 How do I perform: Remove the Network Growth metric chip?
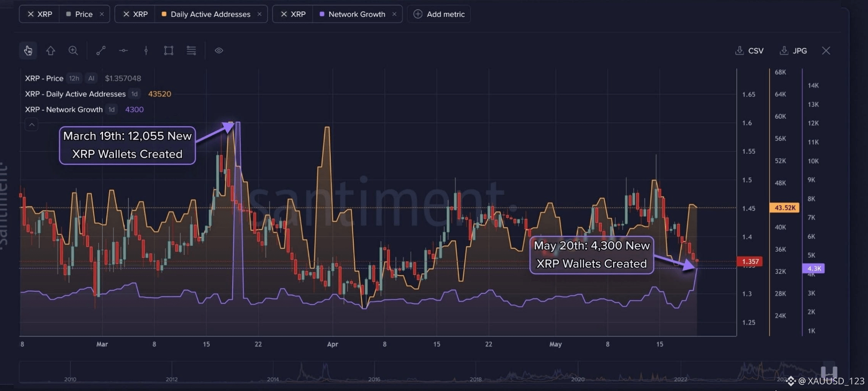click(x=394, y=14)
